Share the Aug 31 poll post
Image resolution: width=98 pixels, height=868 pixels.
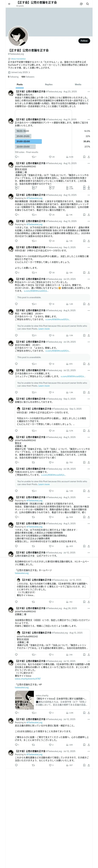coord(89,157)
